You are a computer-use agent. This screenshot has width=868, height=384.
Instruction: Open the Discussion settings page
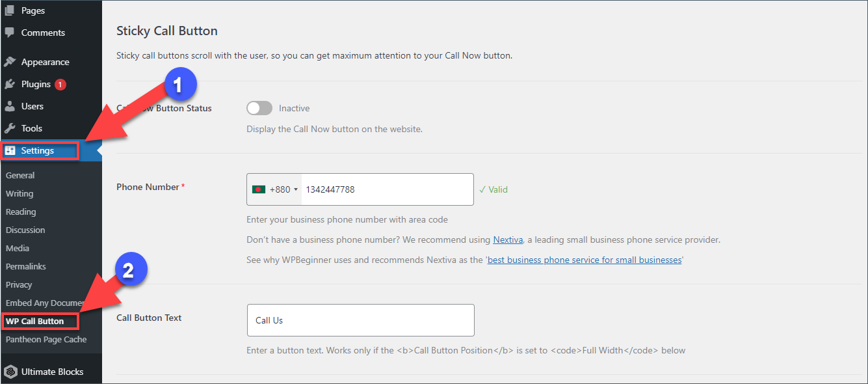[x=25, y=230]
